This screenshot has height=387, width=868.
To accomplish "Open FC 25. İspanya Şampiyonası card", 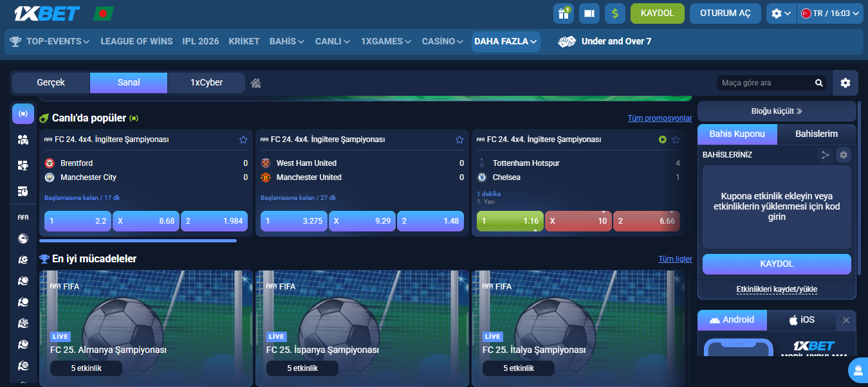I will [x=361, y=328].
